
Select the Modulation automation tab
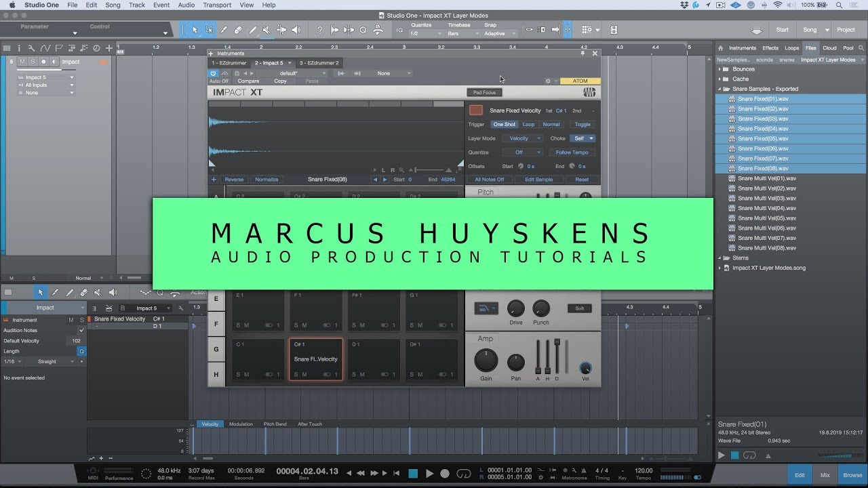(241, 424)
